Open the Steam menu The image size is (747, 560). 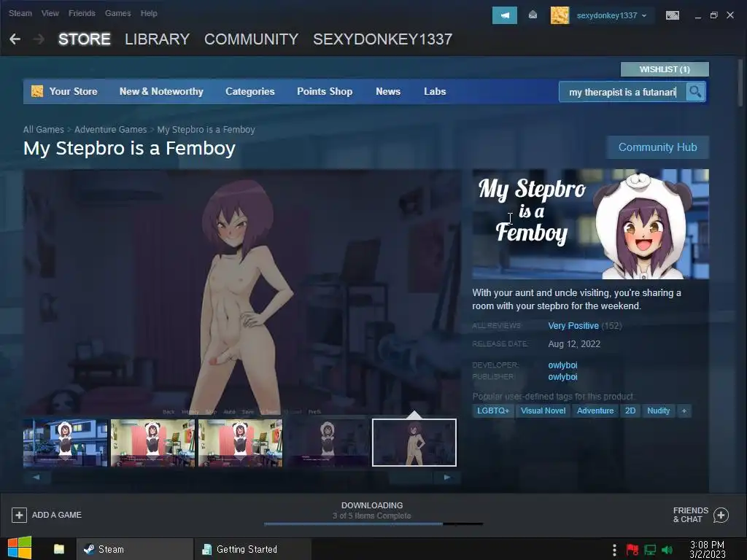click(20, 13)
